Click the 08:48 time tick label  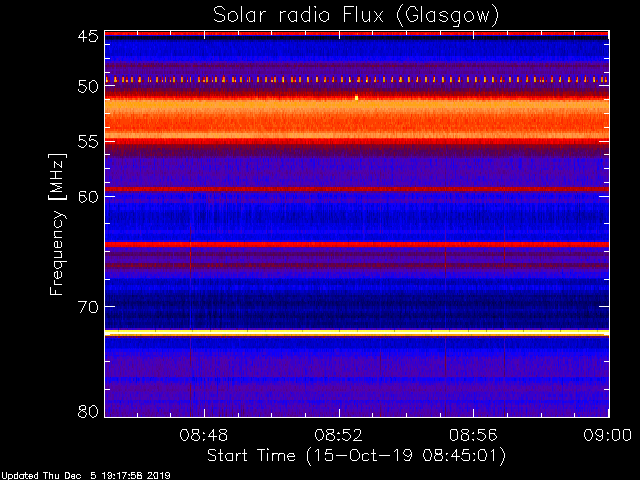204,435
